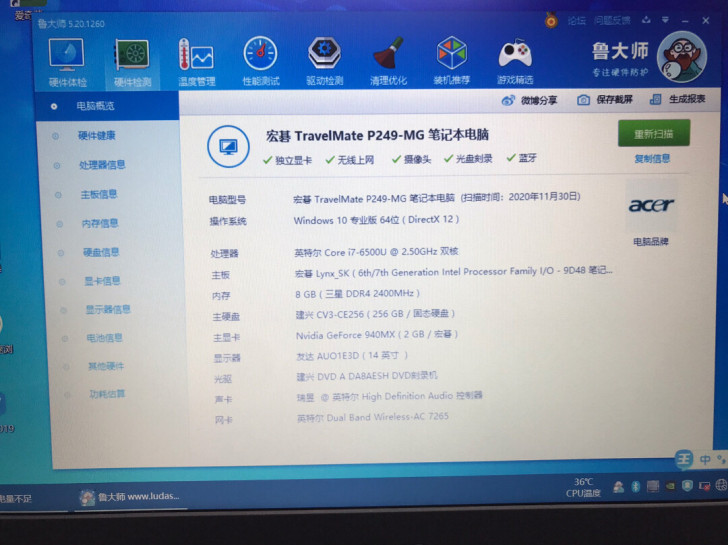Click CV3-CE256 256 GB SSD text
728x545 pixels.
click(375, 314)
